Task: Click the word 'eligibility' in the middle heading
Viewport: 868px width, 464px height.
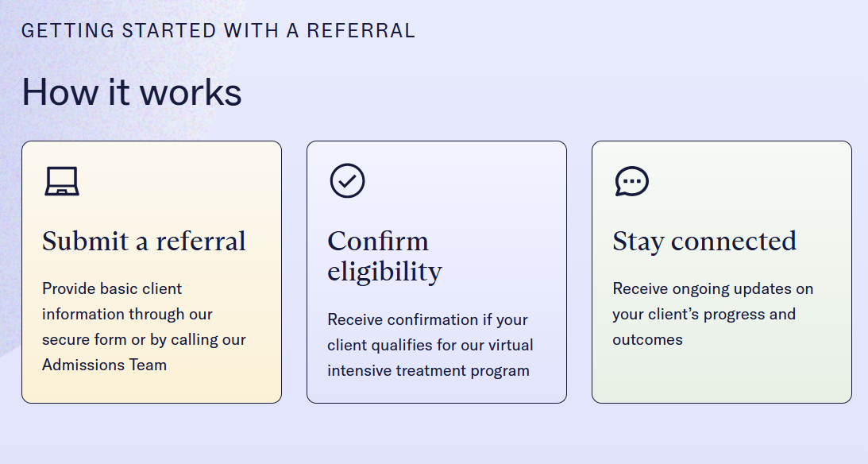Action: point(384,272)
